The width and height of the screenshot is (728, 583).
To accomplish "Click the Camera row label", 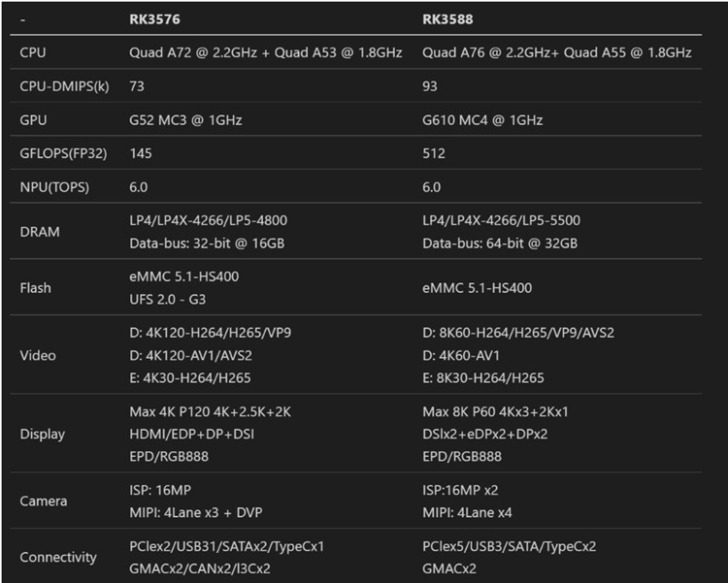I will point(44,502).
